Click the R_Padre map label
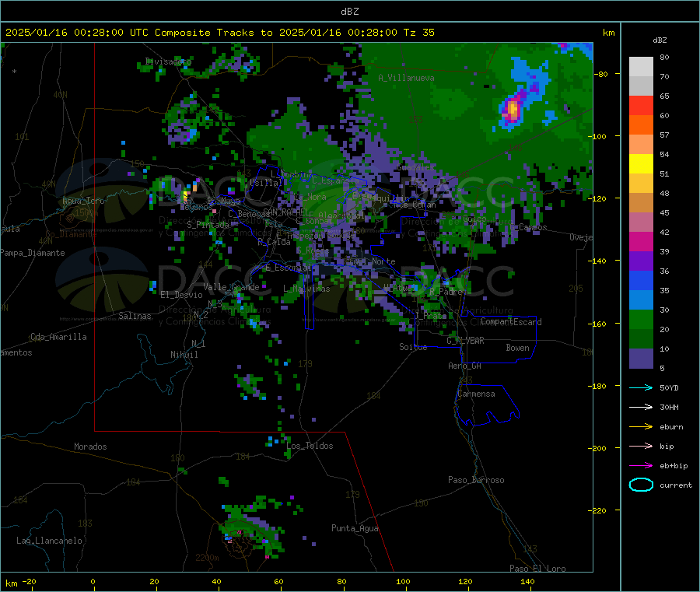This screenshot has width=700, height=592. click(x=446, y=292)
